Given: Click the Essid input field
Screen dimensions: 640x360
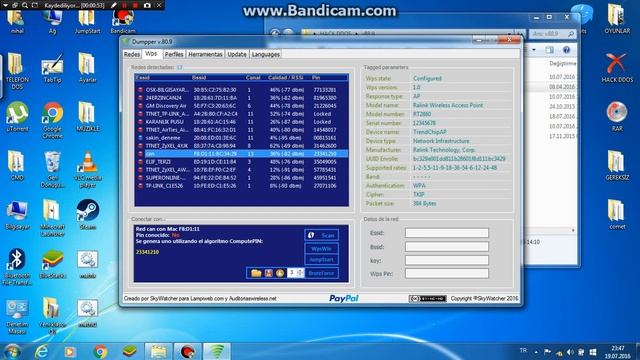Looking at the screenshot, I should (x=447, y=233).
